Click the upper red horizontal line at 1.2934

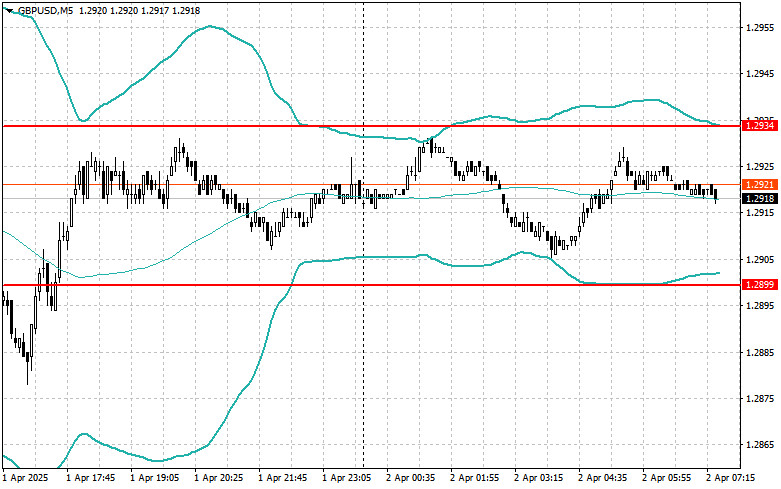[x=372, y=126]
